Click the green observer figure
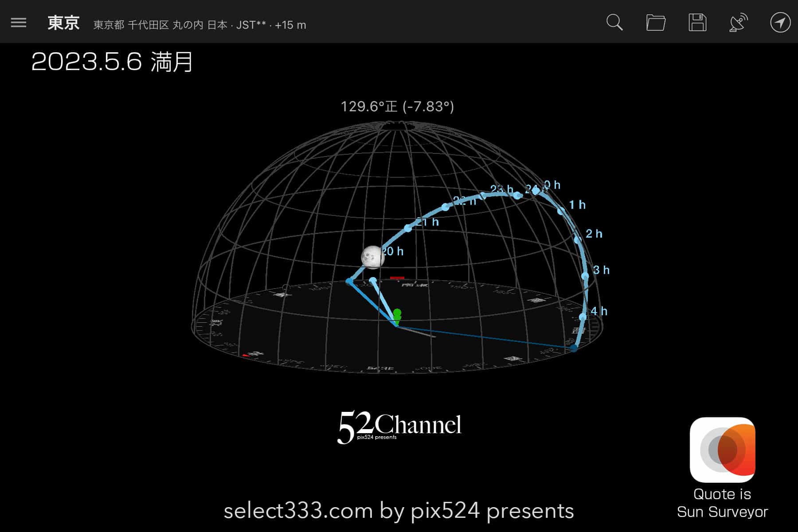Screen dimensions: 798x532 click(397, 318)
